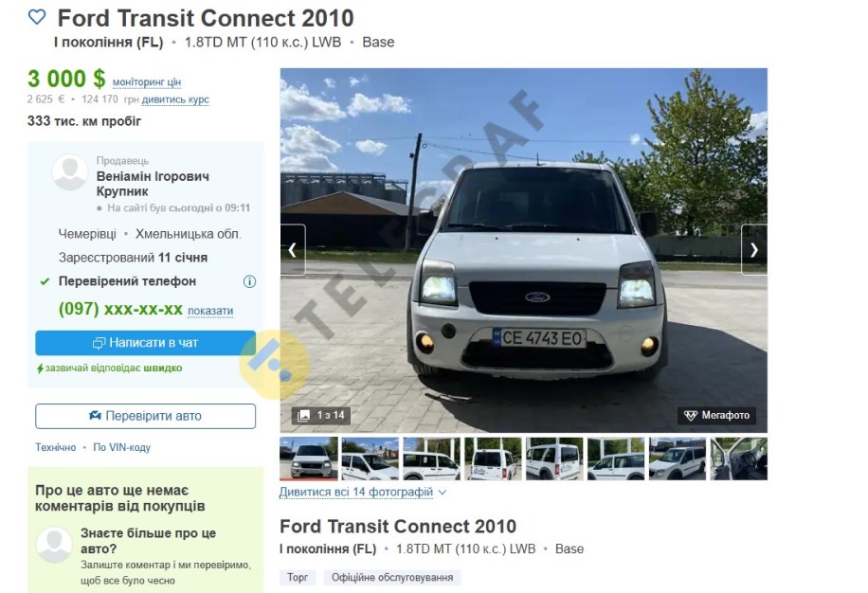Open the last thumbnail showing interior
868x593 pixels.
739,458
